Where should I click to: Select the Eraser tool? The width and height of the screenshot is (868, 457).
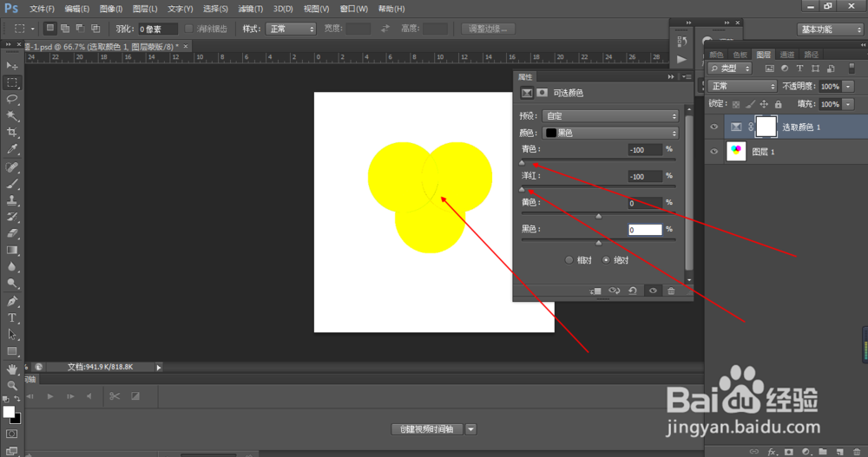point(11,233)
